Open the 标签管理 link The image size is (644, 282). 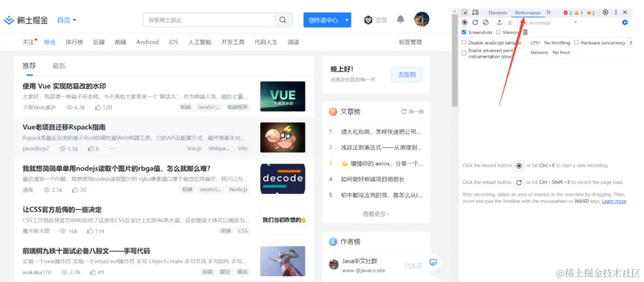[x=410, y=42]
